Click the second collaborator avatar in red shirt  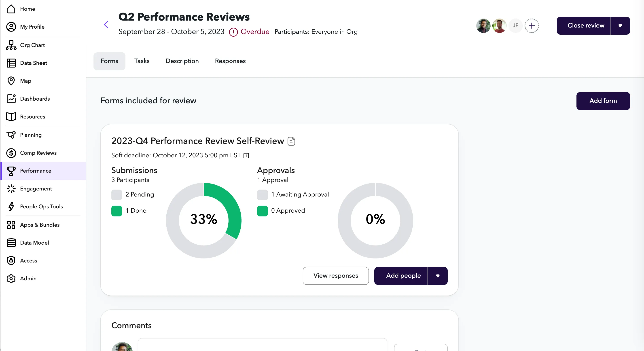point(499,25)
